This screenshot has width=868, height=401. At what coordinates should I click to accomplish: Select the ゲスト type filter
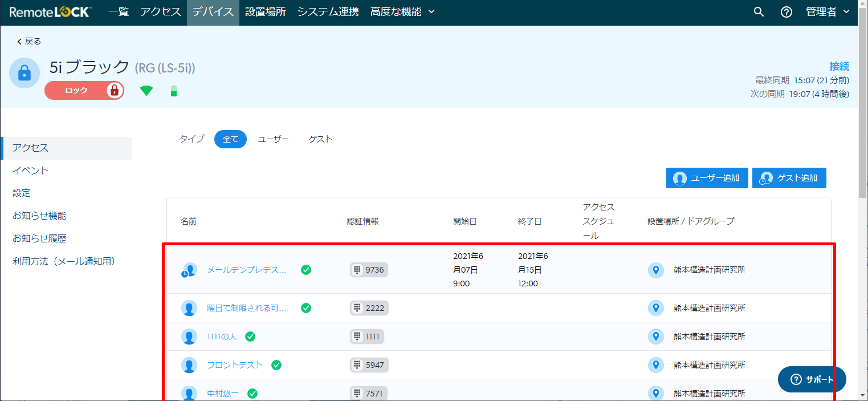coord(320,139)
